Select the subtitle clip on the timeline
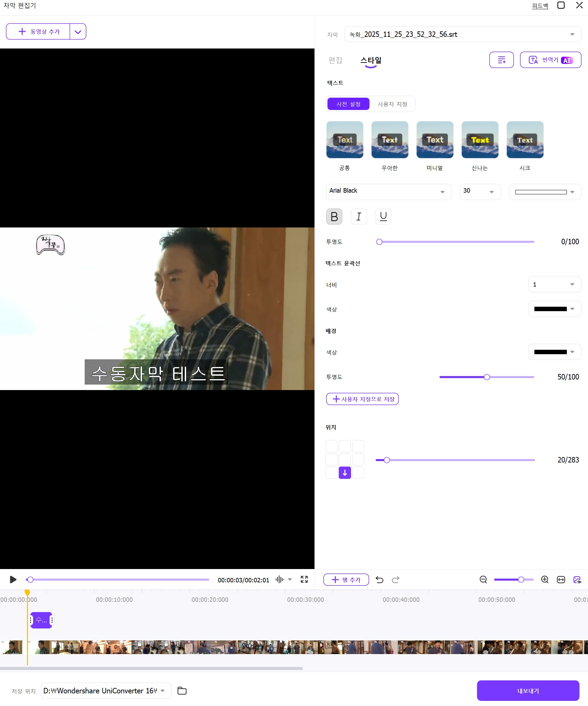The height and width of the screenshot is (706, 588). point(41,620)
